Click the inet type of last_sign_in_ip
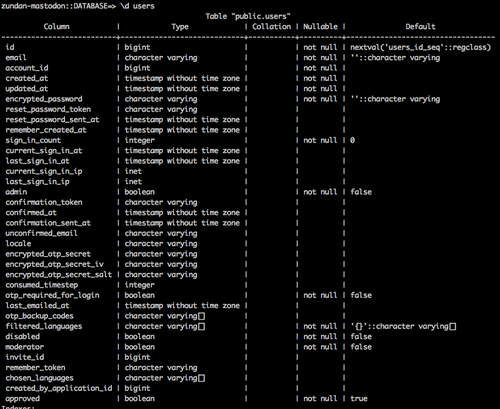Screen dimensions: 500x409 click(133, 182)
